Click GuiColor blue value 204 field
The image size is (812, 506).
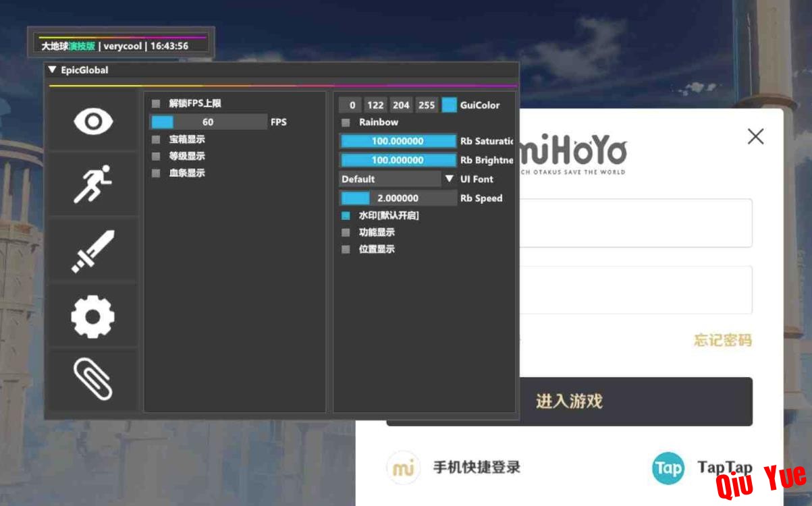pyautogui.click(x=401, y=105)
